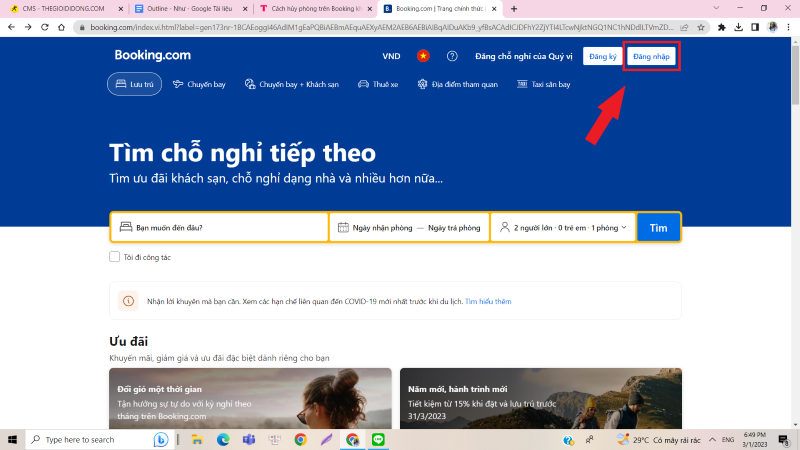
Task: Toggle the browser side panel icon
Action: click(755, 27)
